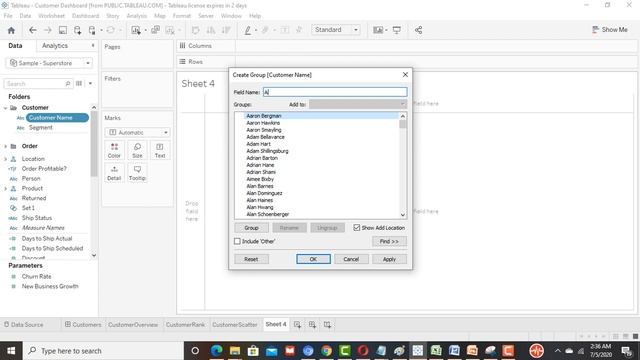640x360 pixels.
Task: Switch to the Analytics pane tab
Action: [55, 46]
